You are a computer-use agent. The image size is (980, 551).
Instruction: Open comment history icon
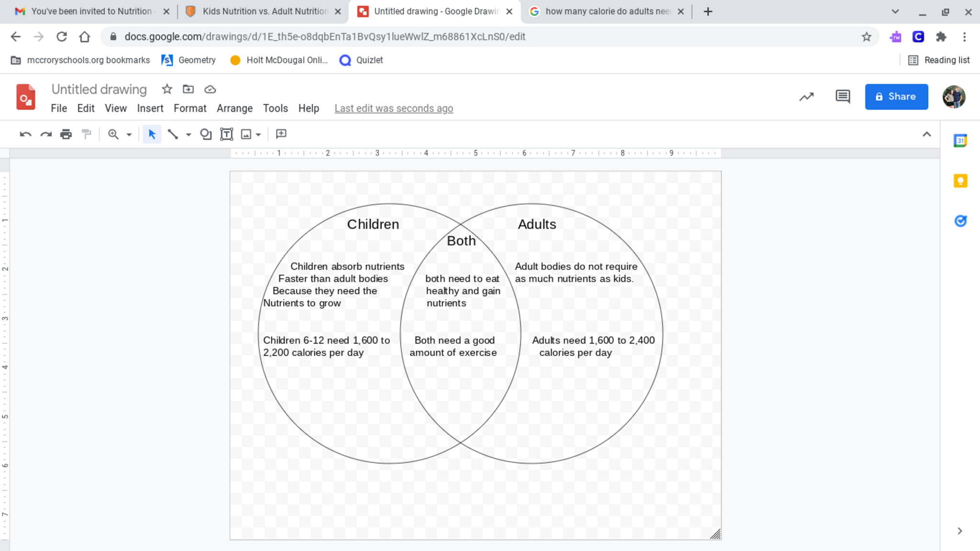tap(842, 97)
